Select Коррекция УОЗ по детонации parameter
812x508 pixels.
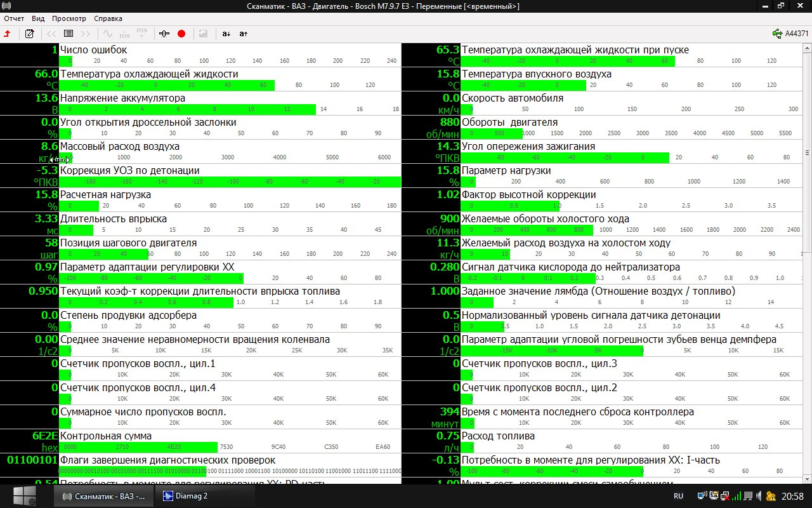point(200,176)
